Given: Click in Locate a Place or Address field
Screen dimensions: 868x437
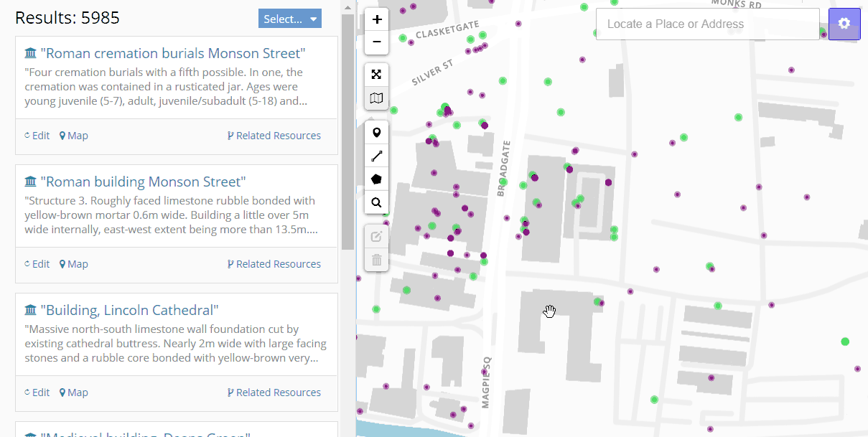Looking at the screenshot, I should 707,24.
